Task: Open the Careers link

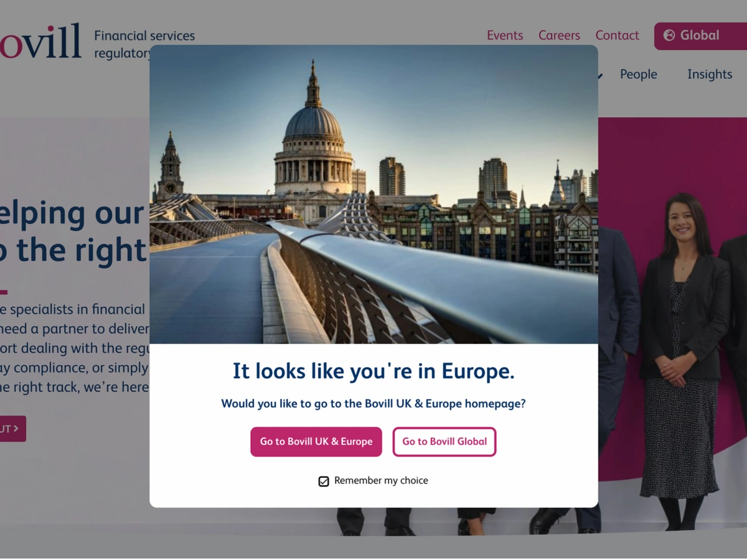Action: pyautogui.click(x=559, y=35)
